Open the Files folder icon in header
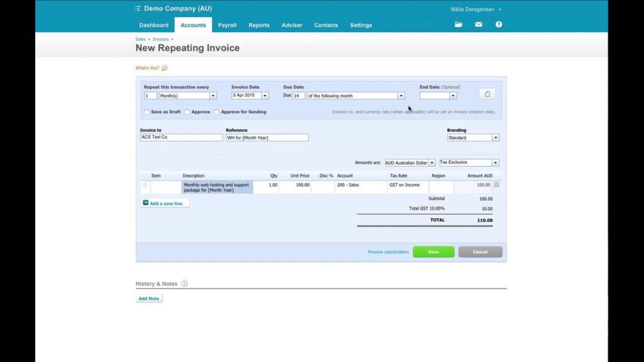The height and width of the screenshot is (362, 644). point(458,25)
